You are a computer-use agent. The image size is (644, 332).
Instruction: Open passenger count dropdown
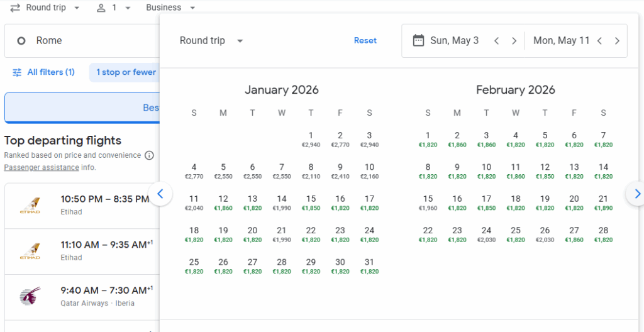click(x=114, y=8)
